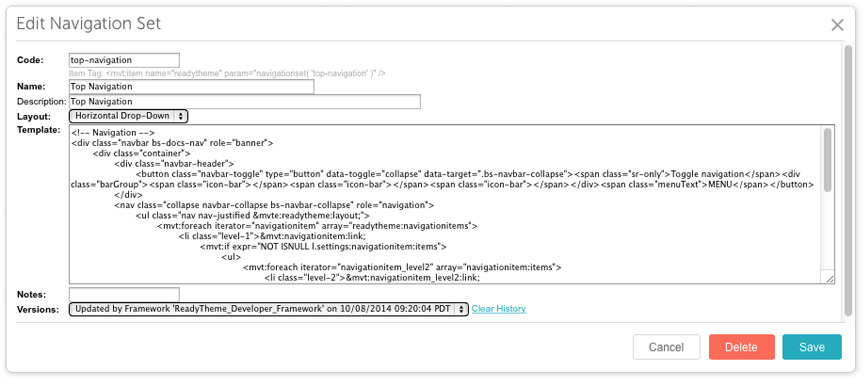Click the li class level-2 line
Viewport: 864px width, 378px height.
pos(372,279)
